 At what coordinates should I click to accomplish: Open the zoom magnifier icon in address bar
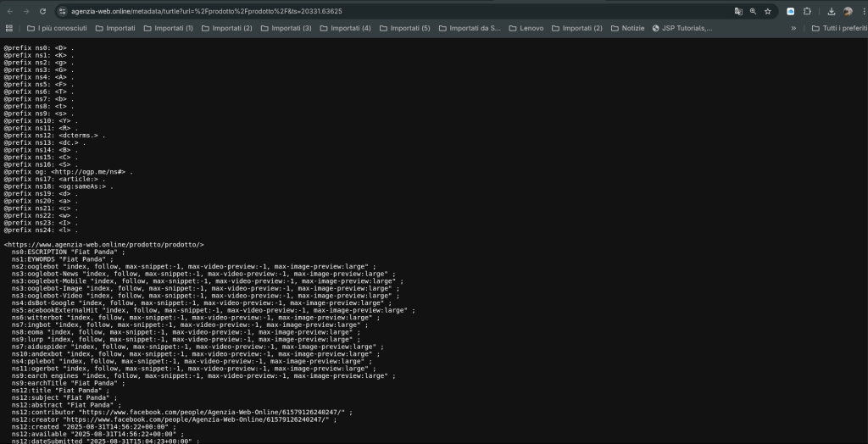point(753,12)
